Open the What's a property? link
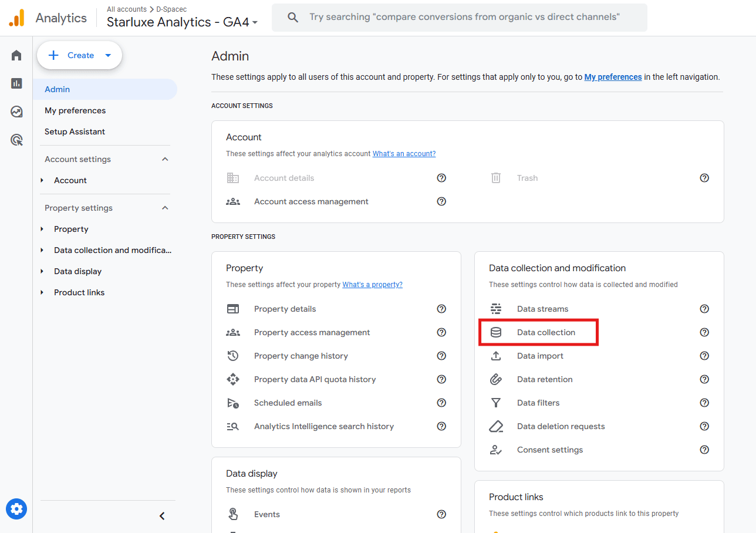Viewport: 756px width, 533px height. pyautogui.click(x=372, y=285)
